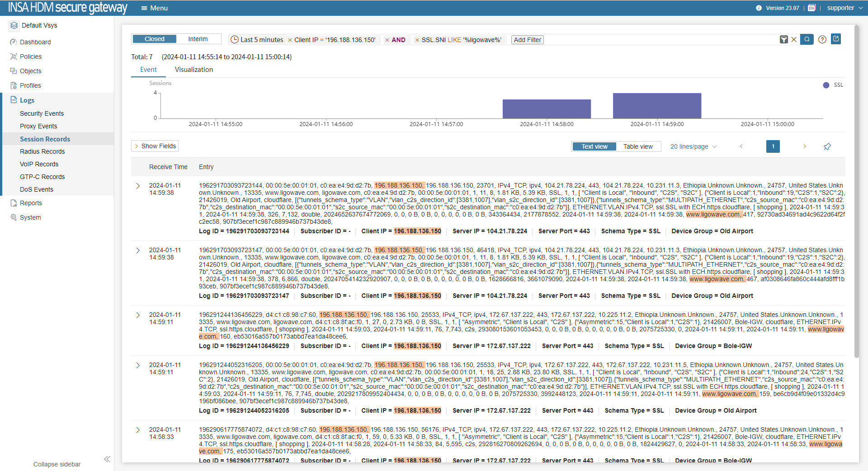Screen dimensions: 868x471
Task: Open the supporter user dropdown
Action: coord(844,8)
